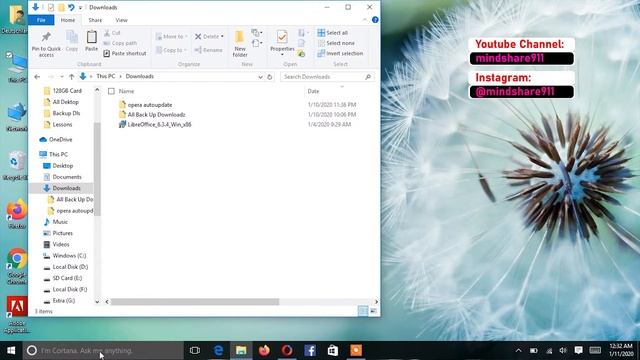Click Invert selection in ribbon
The image size is (640, 360).
click(x=340, y=53)
